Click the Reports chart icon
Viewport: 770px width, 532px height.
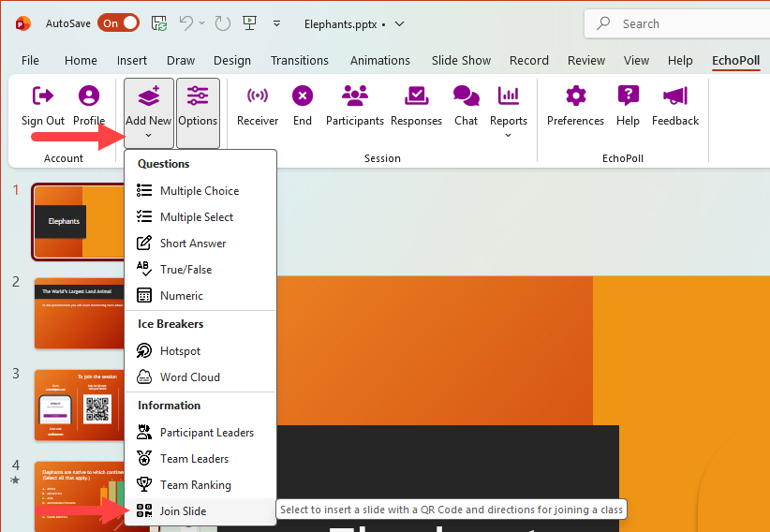[509, 96]
